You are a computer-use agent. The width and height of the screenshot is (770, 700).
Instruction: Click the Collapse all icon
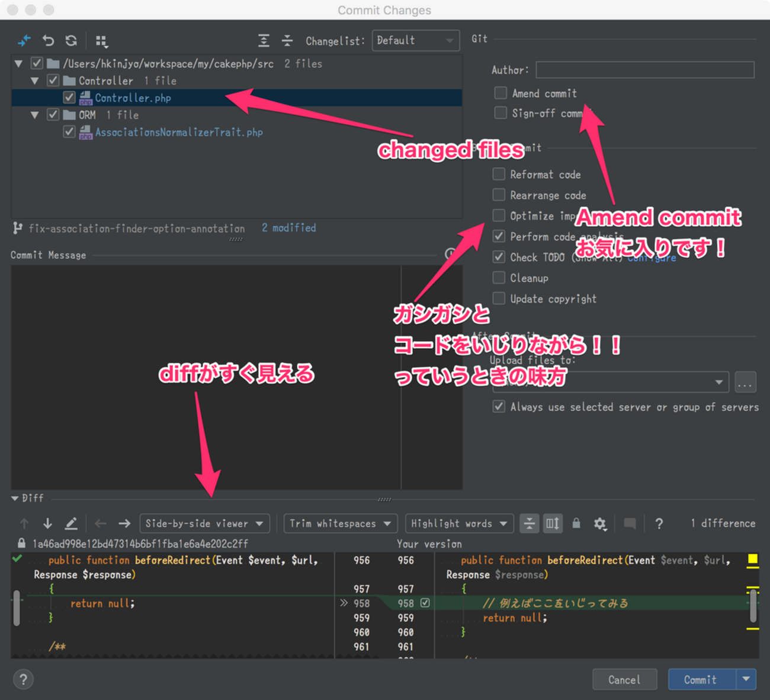point(287,40)
